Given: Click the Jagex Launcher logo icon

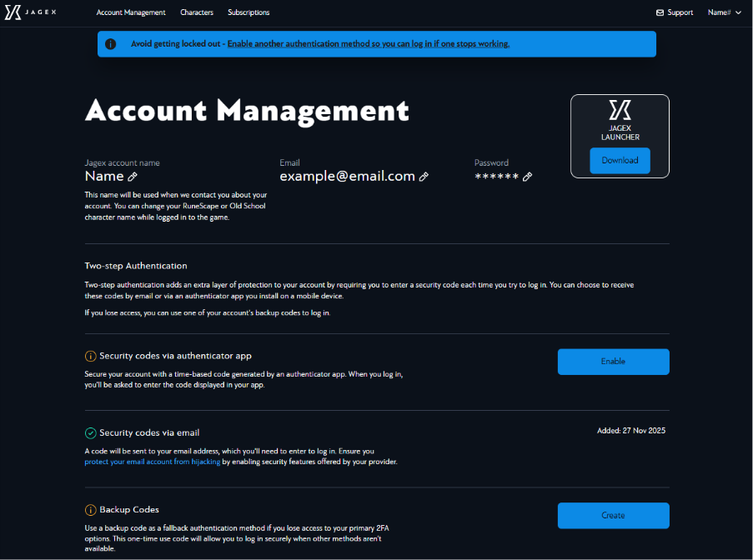Looking at the screenshot, I should pyautogui.click(x=620, y=110).
